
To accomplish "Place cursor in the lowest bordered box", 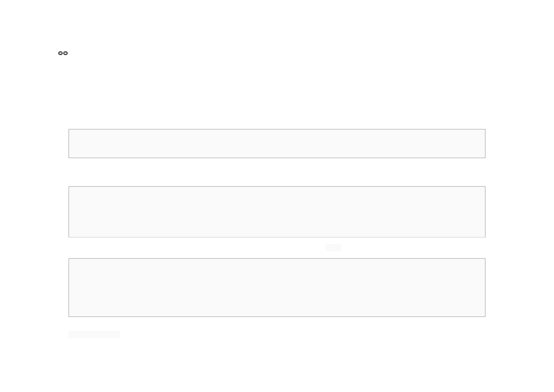I will pos(277,287).
